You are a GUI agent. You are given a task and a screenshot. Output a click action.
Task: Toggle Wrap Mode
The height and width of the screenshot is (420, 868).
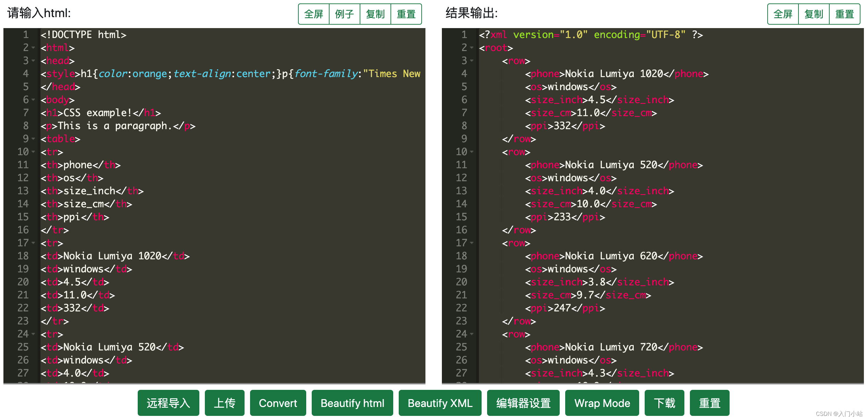602,403
